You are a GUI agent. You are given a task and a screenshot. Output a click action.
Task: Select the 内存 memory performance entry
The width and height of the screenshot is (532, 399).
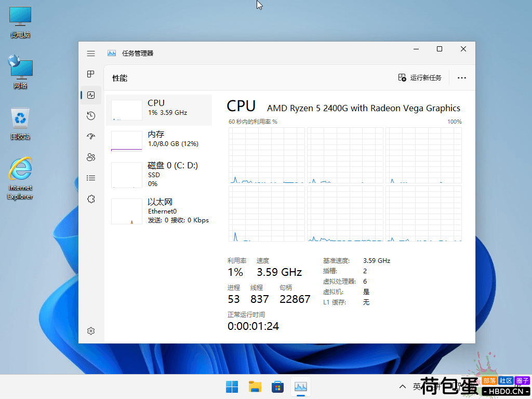click(159, 141)
